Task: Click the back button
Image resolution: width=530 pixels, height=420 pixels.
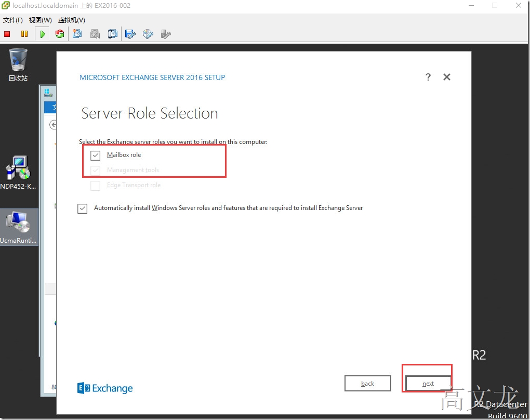Action: [x=368, y=384]
